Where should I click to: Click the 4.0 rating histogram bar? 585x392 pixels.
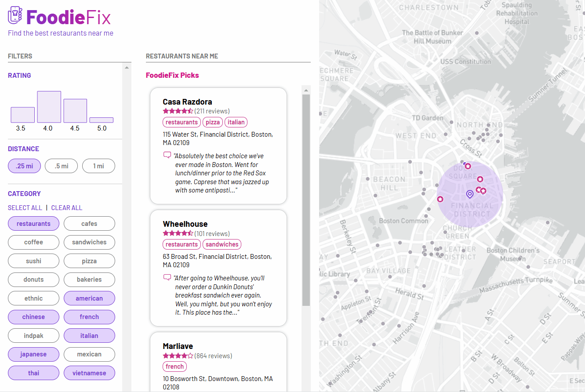pyautogui.click(x=49, y=106)
